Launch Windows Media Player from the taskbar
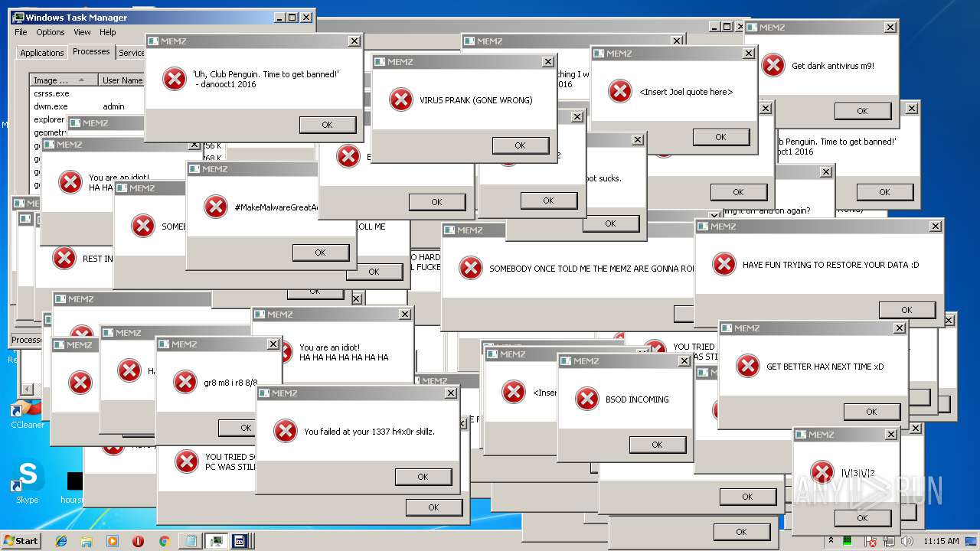Image resolution: width=980 pixels, height=551 pixels. 113,541
